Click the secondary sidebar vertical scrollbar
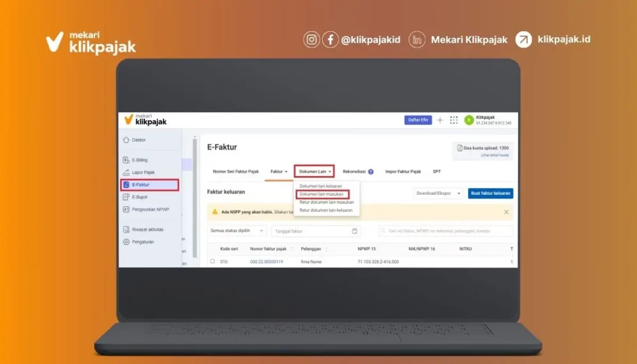Viewport: 637px width, 364px height. coord(195,198)
